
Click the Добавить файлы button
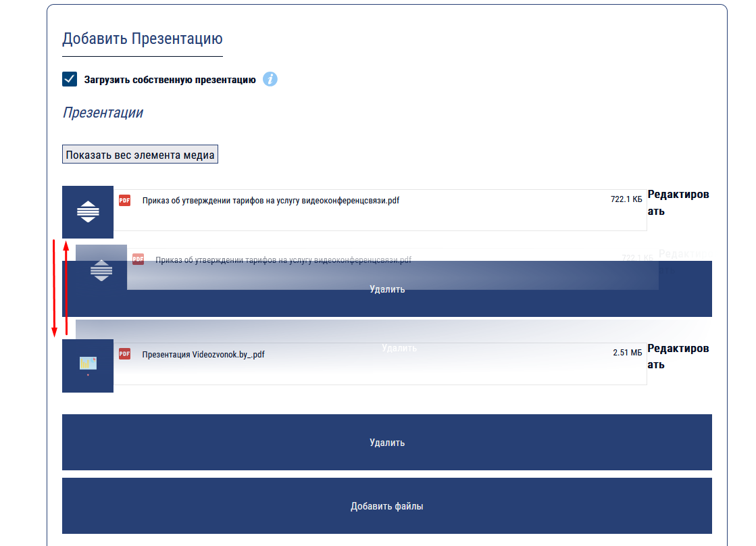[x=387, y=506]
